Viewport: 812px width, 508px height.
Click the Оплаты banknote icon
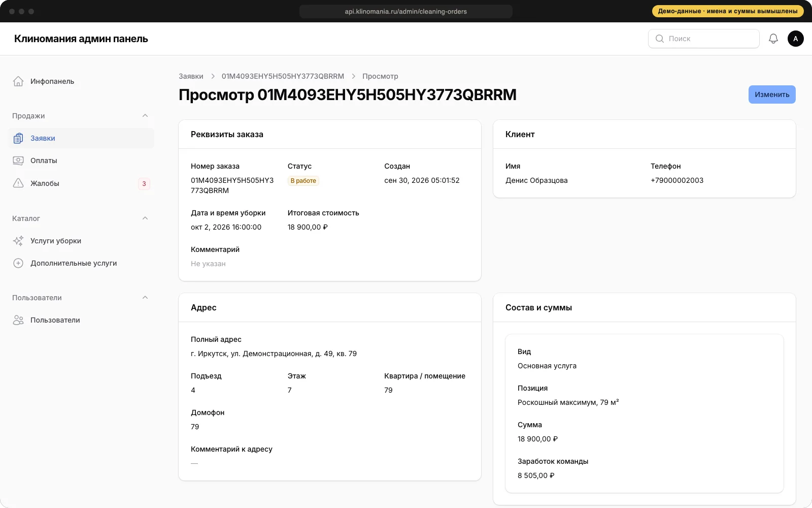18,161
